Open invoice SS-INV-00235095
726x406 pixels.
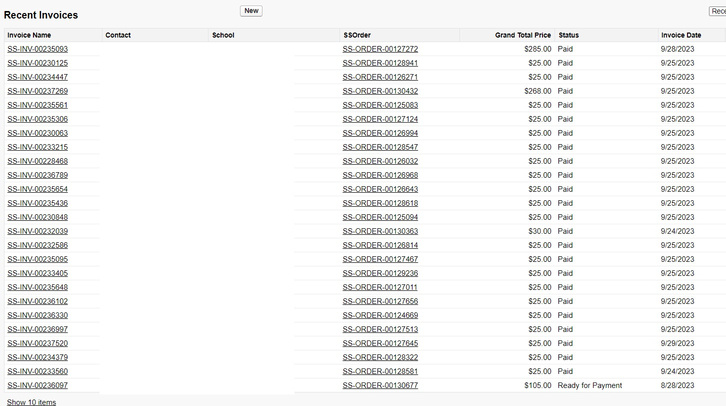pos(38,259)
